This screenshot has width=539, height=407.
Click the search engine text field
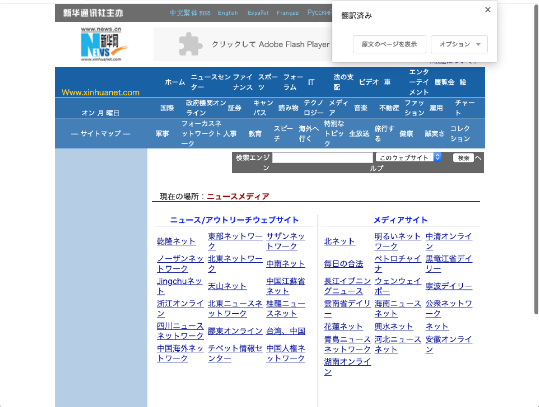pos(322,158)
